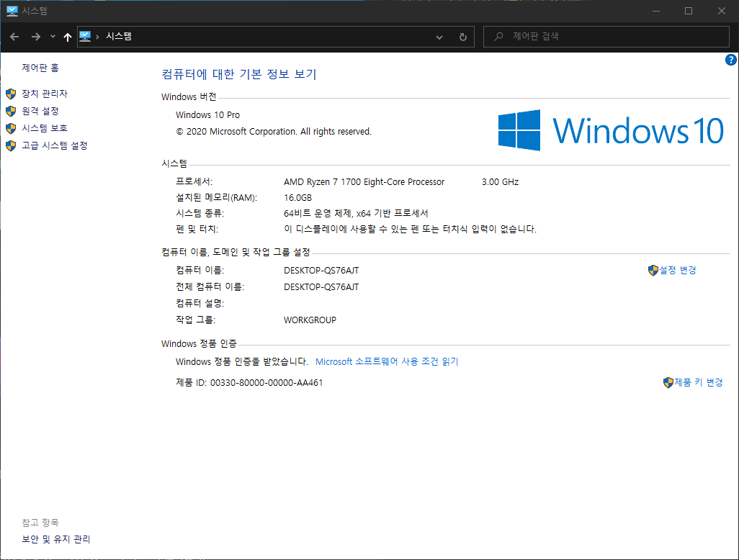Click shield icon beside 시스템 보호
The height and width of the screenshot is (560, 739).
[11, 128]
